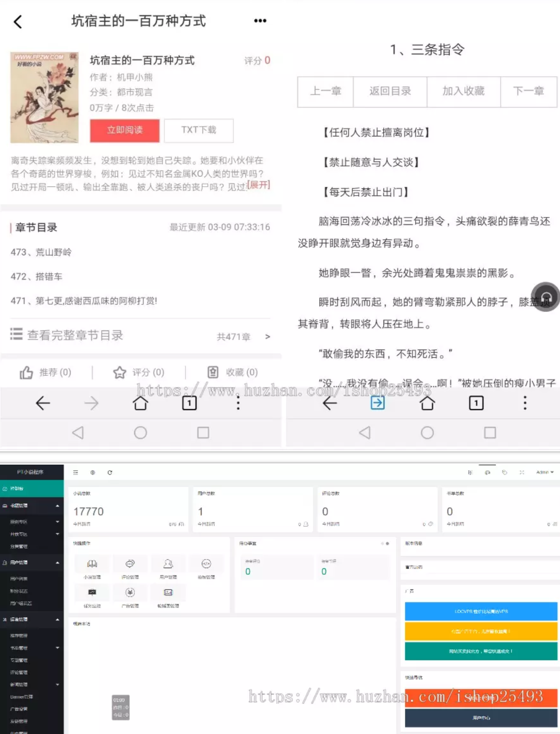Tap the star 评分 rating icon
The image size is (560, 734).
pos(120,373)
